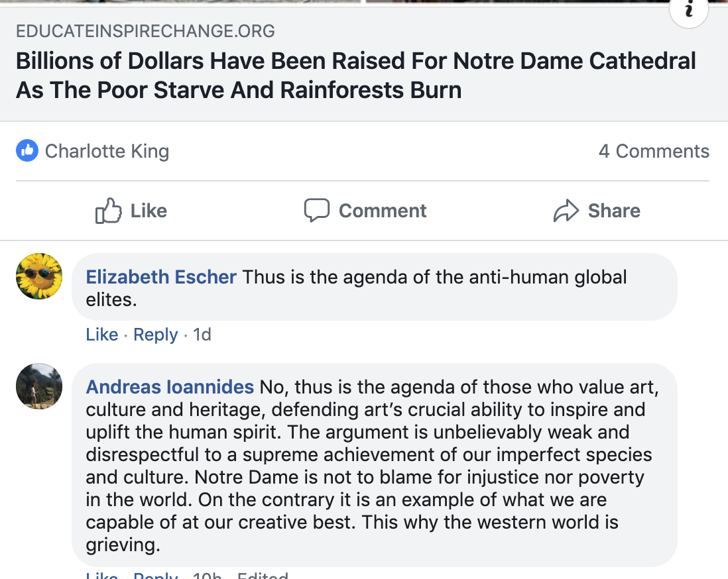
Task: Like Andreas Ioannides' comment
Action: (101, 575)
